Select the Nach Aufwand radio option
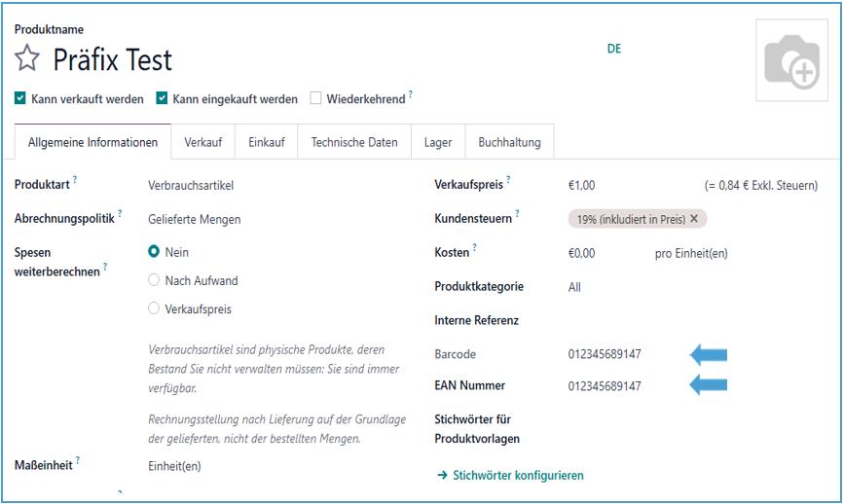The height and width of the screenshot is (504, 843). coord(154,280)
